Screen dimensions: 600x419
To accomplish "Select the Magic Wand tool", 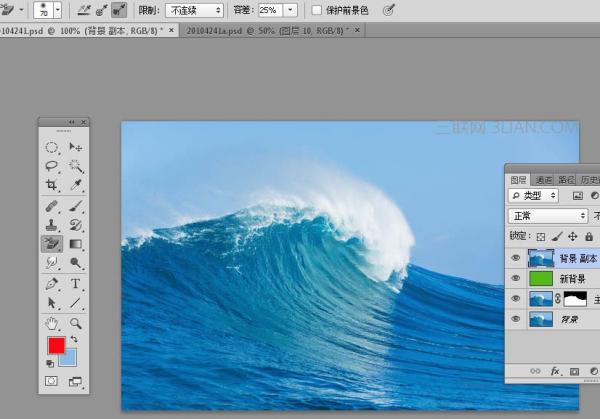I will tap(75, 166).
